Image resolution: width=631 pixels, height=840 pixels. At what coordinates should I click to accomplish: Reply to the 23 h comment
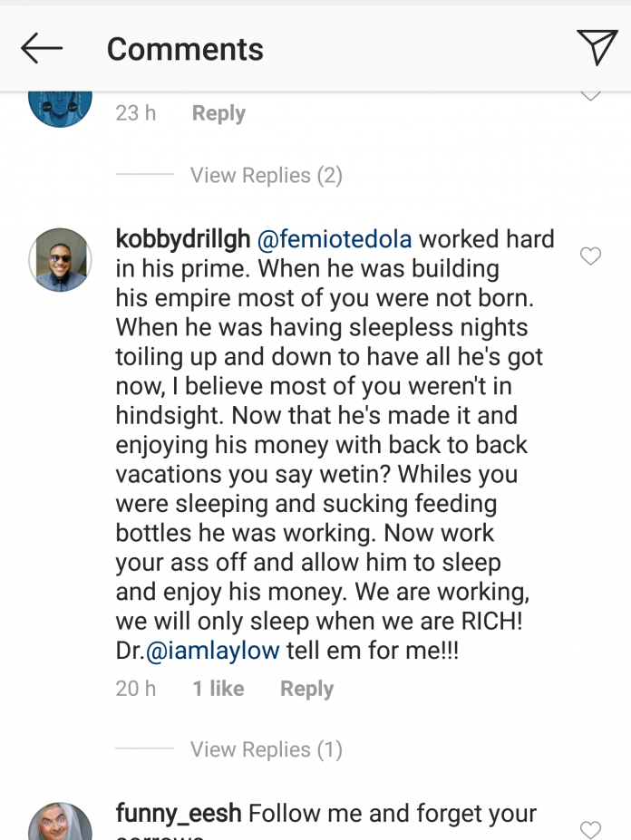(218, 113)
